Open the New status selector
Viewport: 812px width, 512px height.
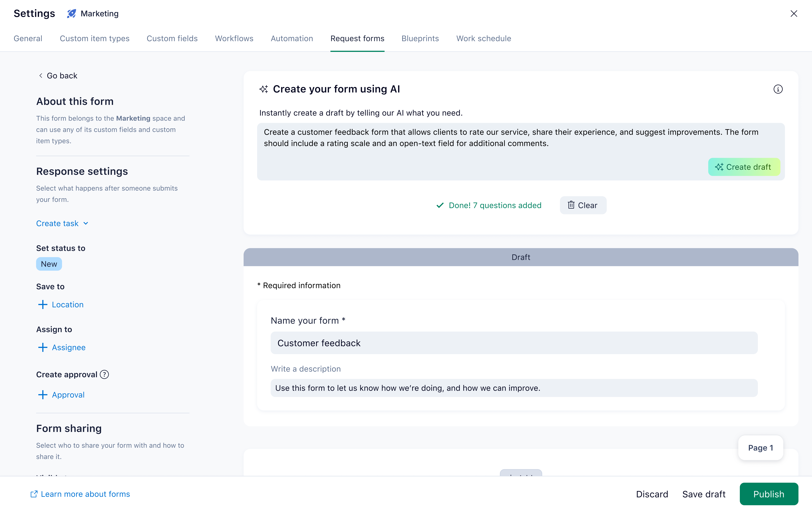click(x=49, y=264)
